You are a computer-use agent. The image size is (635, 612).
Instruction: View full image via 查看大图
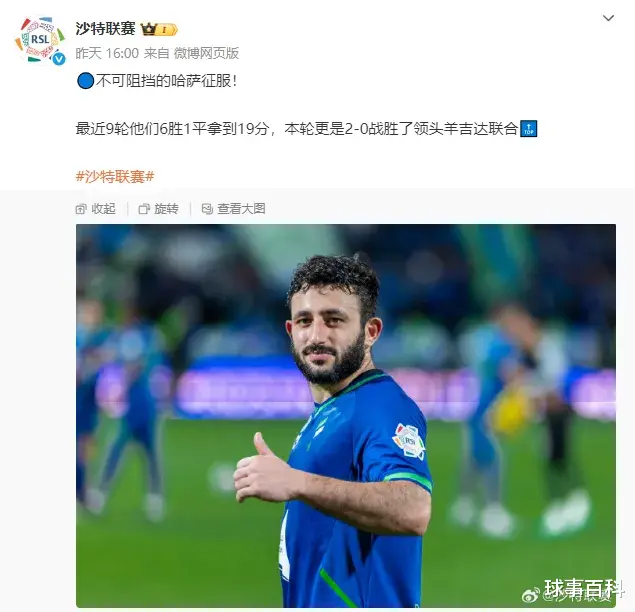click(x=233, y=209)
